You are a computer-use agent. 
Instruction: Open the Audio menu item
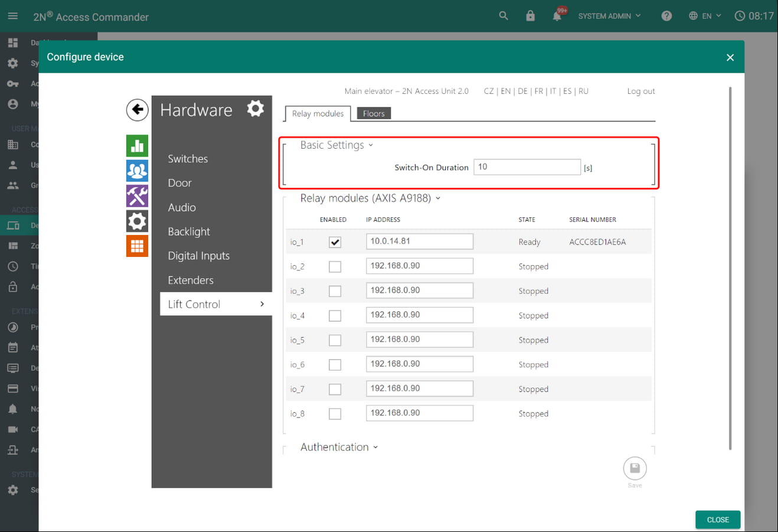tap(182, 207)
